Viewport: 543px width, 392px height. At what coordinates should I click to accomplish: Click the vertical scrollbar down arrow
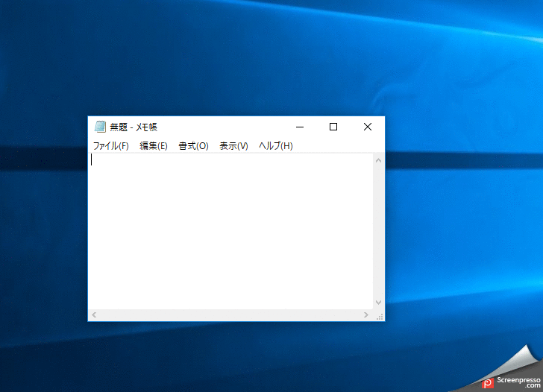pos(378,303)
